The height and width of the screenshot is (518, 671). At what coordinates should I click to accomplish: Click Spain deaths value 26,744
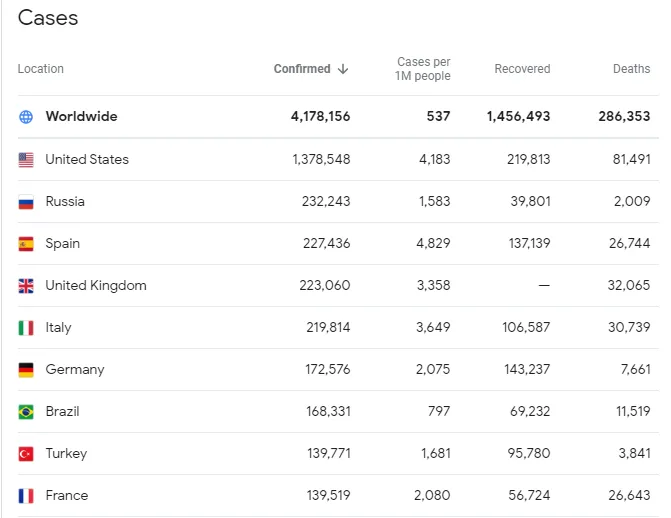click(x=630, y=243)
